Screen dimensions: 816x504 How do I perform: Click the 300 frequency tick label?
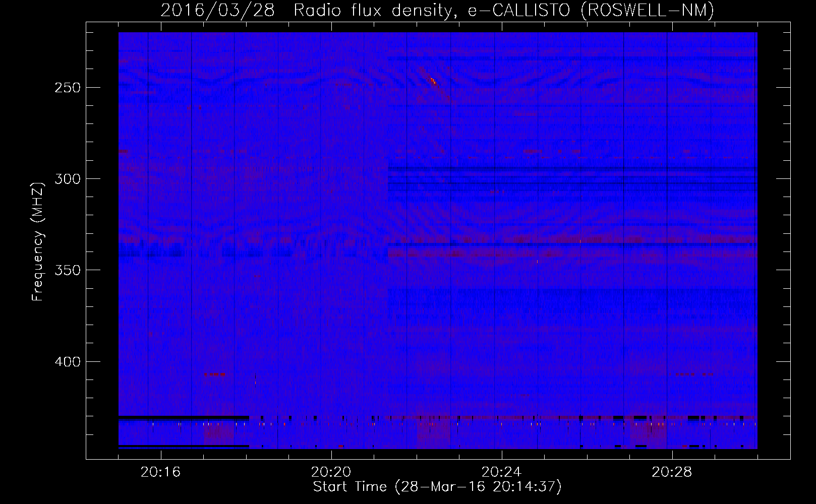pos(68,179)
